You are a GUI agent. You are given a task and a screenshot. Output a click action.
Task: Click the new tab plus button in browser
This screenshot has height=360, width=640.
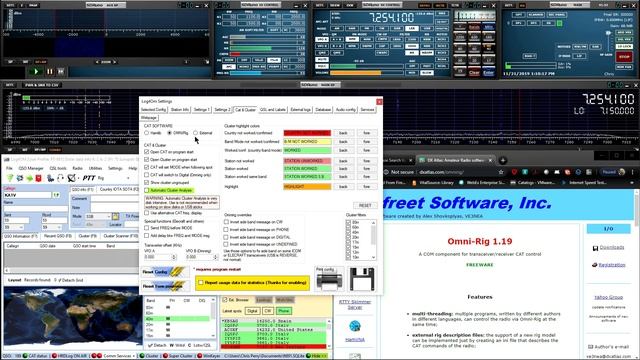point(503,160)
